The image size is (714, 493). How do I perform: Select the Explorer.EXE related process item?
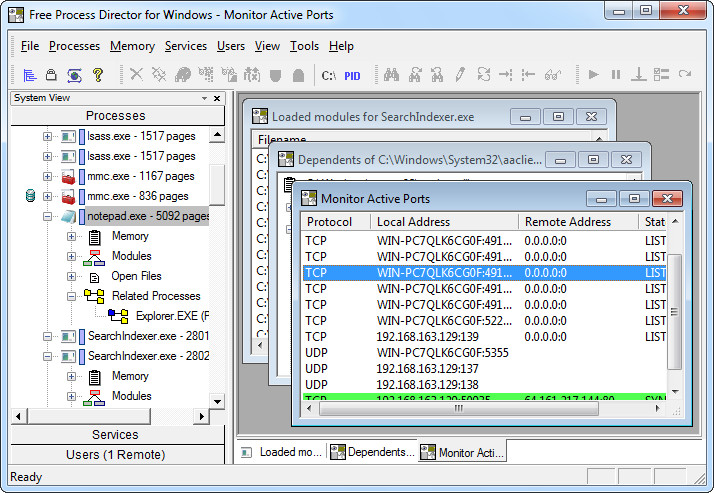[x=172, y=316]
